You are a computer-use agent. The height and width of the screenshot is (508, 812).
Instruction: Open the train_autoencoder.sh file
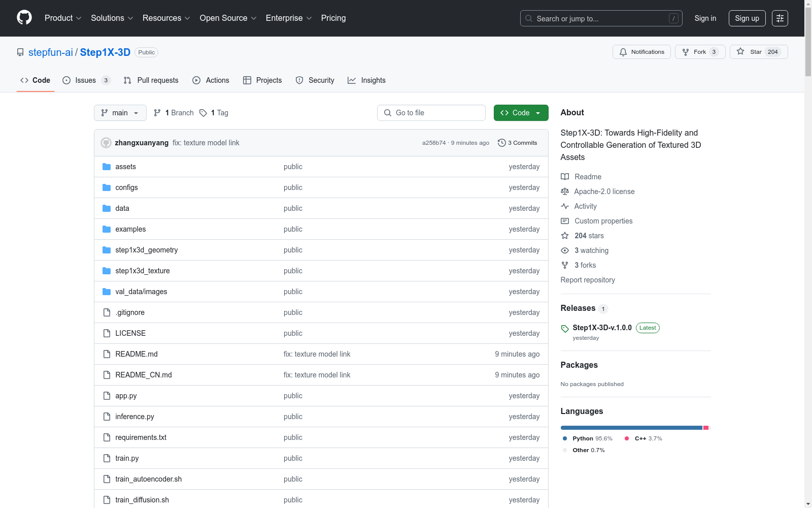point(148,479)
